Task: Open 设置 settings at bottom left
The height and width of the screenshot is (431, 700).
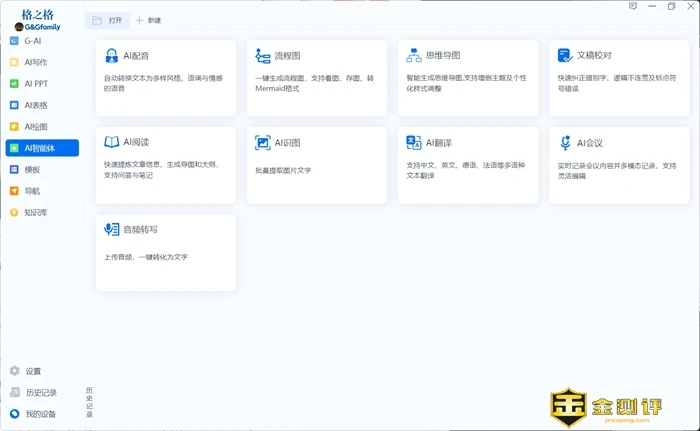Action: [x=32, y=371]
